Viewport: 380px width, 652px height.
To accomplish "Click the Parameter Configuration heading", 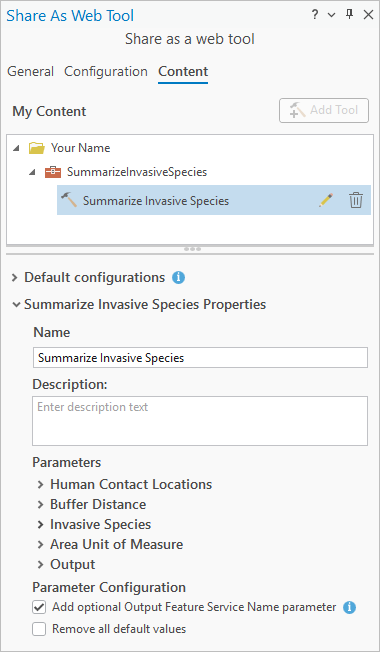I will click(109, 587).
